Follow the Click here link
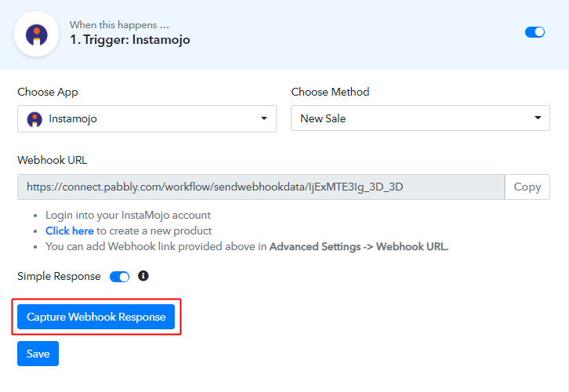 pyautogui.click(x=70, y=230)
